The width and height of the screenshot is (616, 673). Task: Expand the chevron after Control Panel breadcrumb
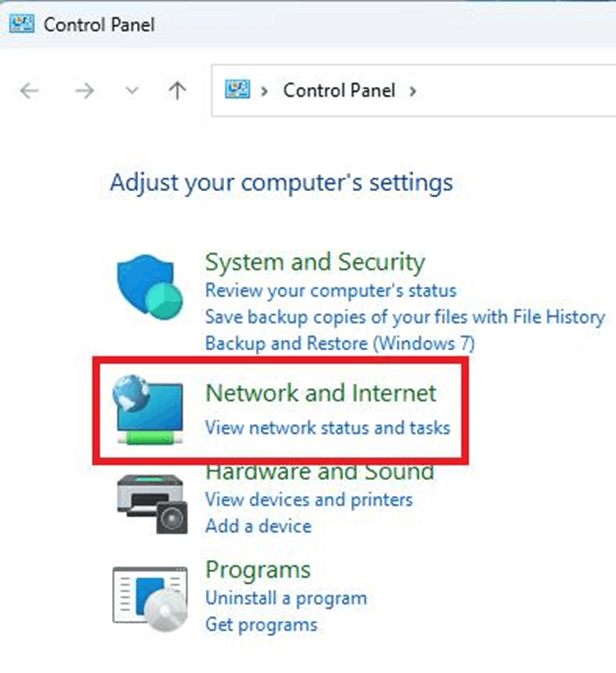(x=413, y=91)
